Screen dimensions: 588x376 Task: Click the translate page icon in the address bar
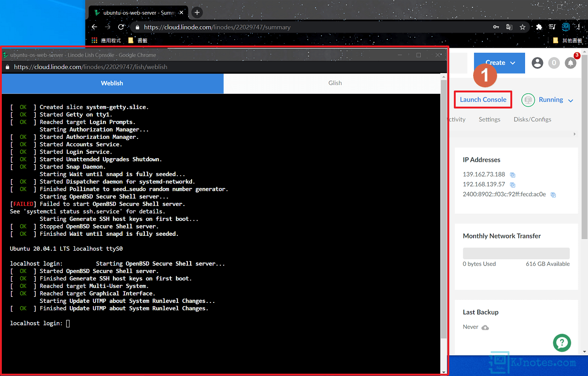pos(509,27)
